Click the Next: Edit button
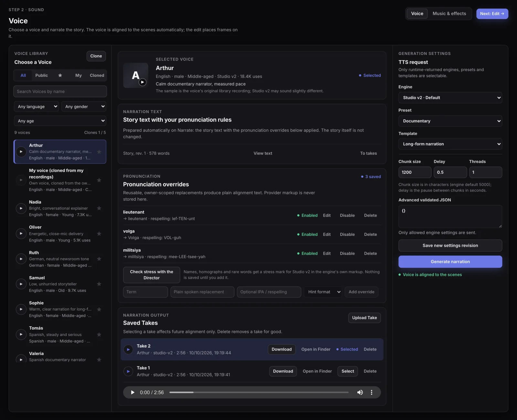This screenshot has height=420, width=517. [x=492, y=14]
